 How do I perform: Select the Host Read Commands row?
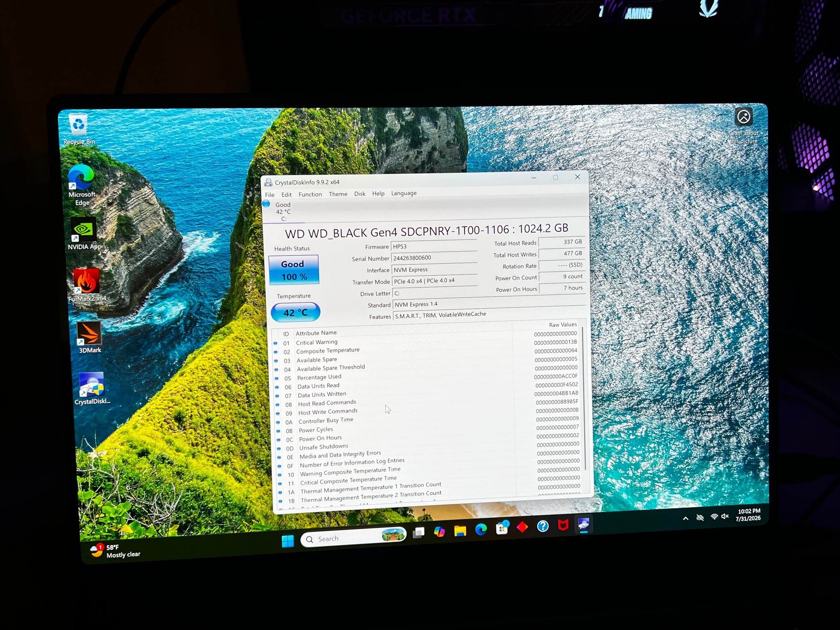point(428,398)
